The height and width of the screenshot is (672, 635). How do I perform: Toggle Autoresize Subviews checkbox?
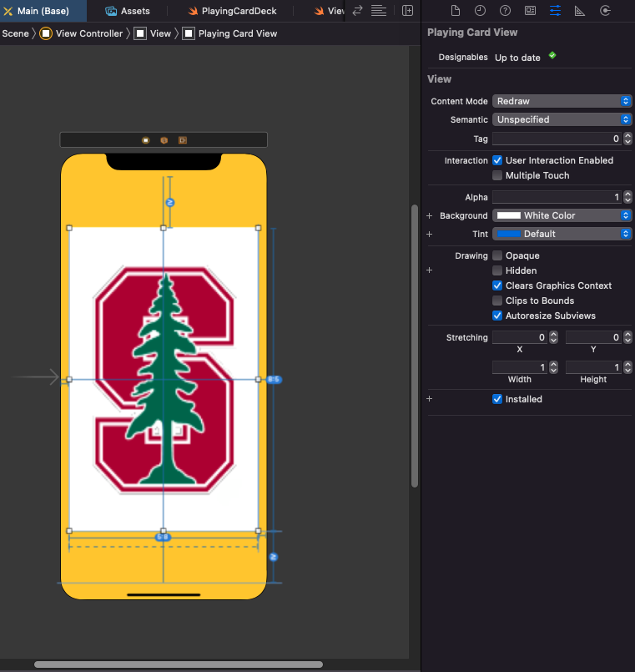(x=497, y=316)
